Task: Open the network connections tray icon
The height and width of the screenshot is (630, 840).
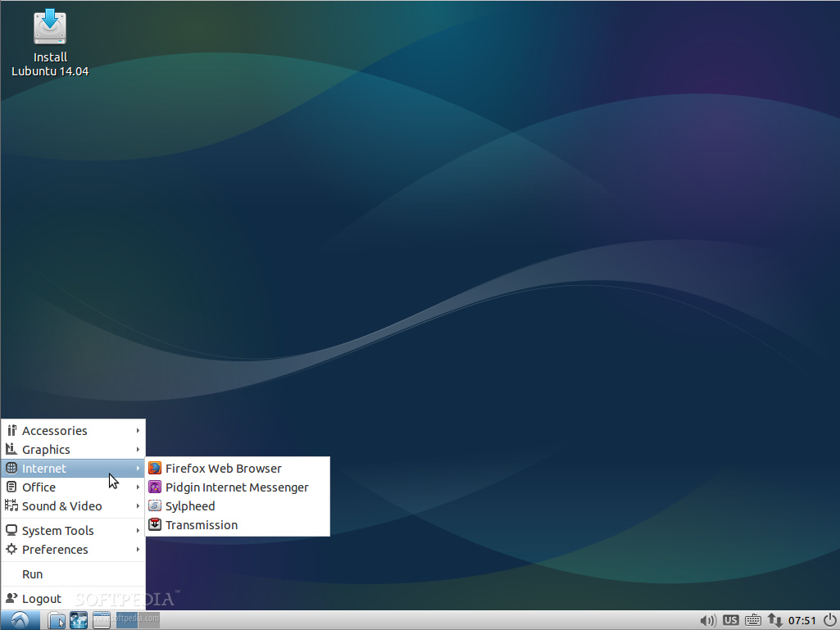Action: 774,620
